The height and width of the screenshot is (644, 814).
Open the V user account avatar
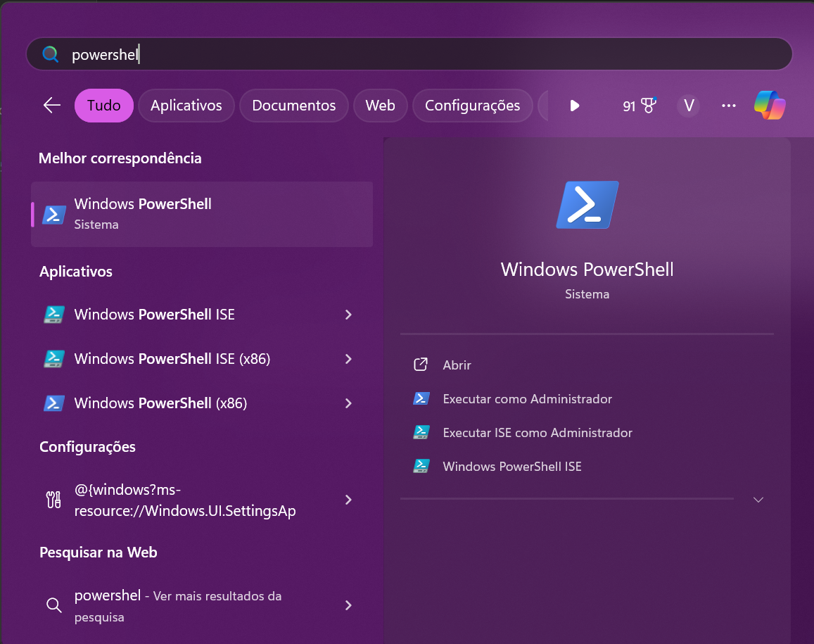[x=688, y=106]
